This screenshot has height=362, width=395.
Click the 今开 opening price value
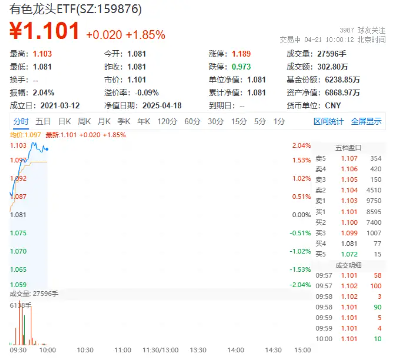[x=137, y=54]
